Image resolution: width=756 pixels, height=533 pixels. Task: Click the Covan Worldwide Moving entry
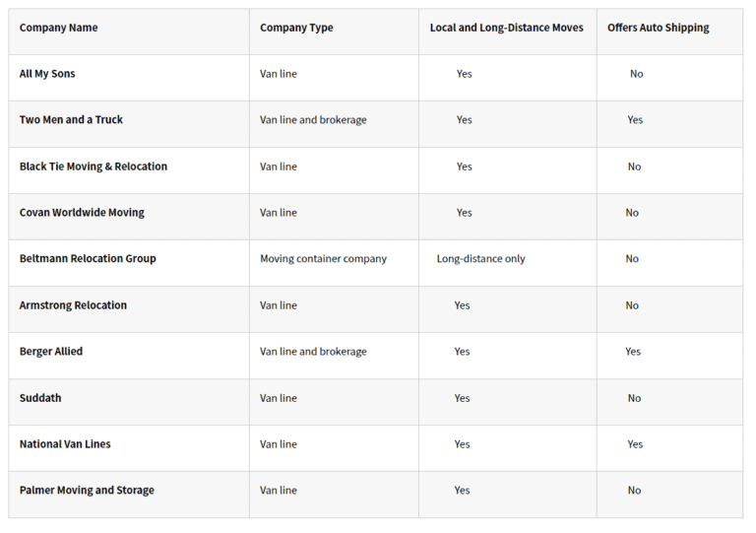pyautogui.click(x=82, y=213)
